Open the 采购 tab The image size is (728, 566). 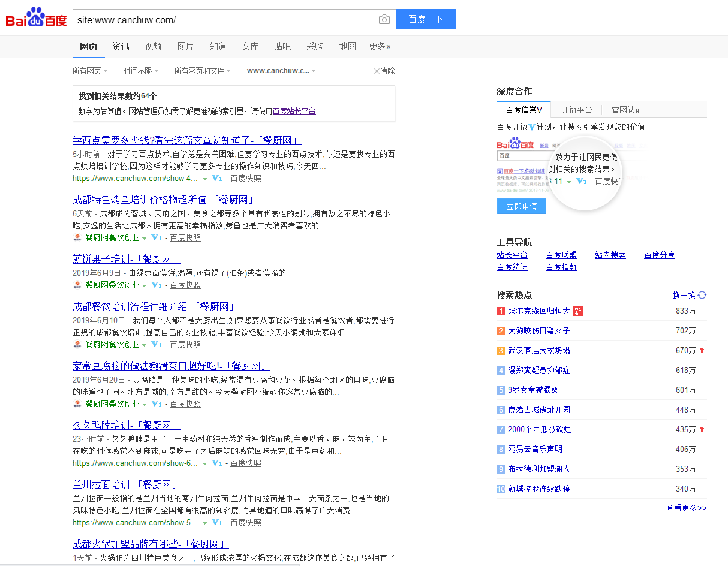click(315, 47)
